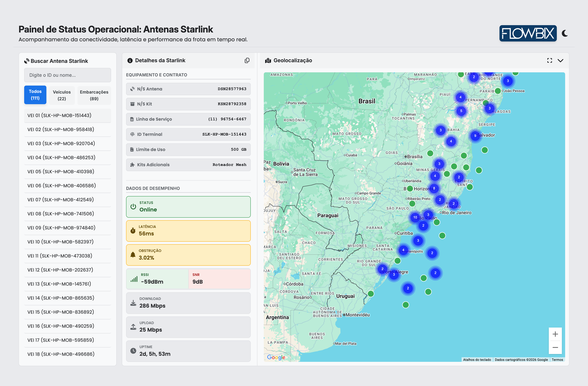Click the Latência stopwatch icon
588x386 pixels.
coord(133,231)
